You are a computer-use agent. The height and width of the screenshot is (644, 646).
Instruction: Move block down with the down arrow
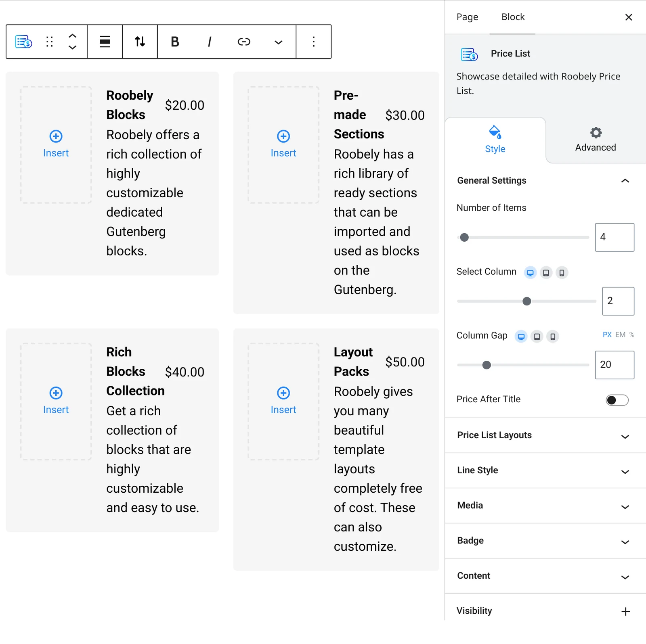[x=72, y=47]
